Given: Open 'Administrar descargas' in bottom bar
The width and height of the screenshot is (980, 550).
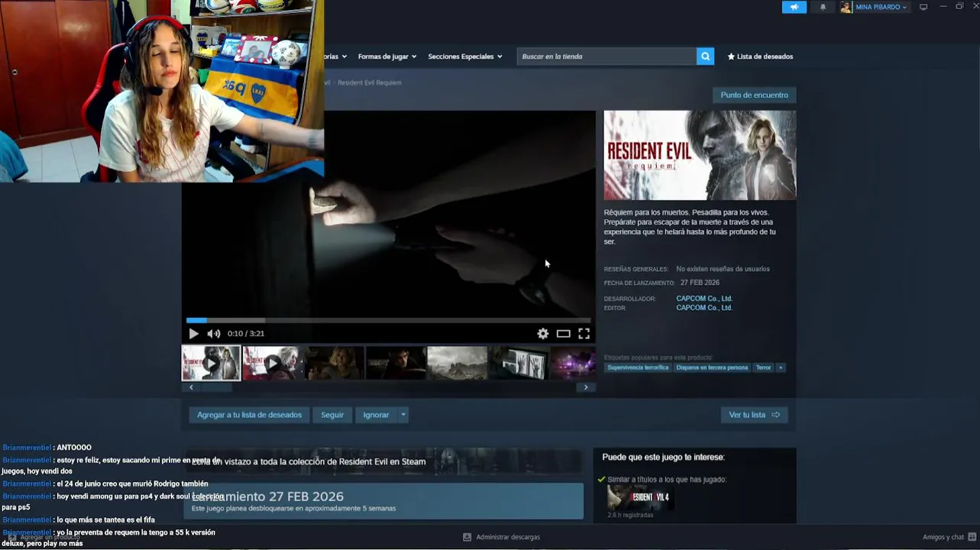Looking at the screenshot, I should (x=508, y=537).
